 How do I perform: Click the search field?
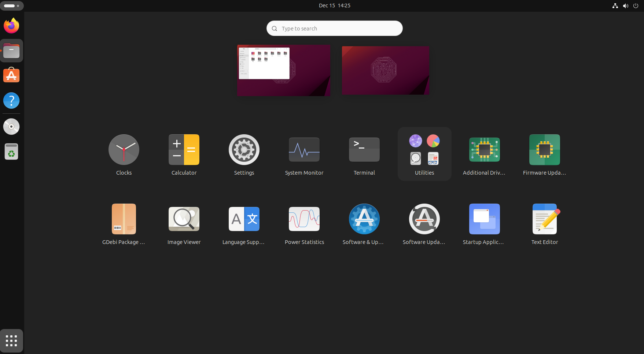point(334,29)
